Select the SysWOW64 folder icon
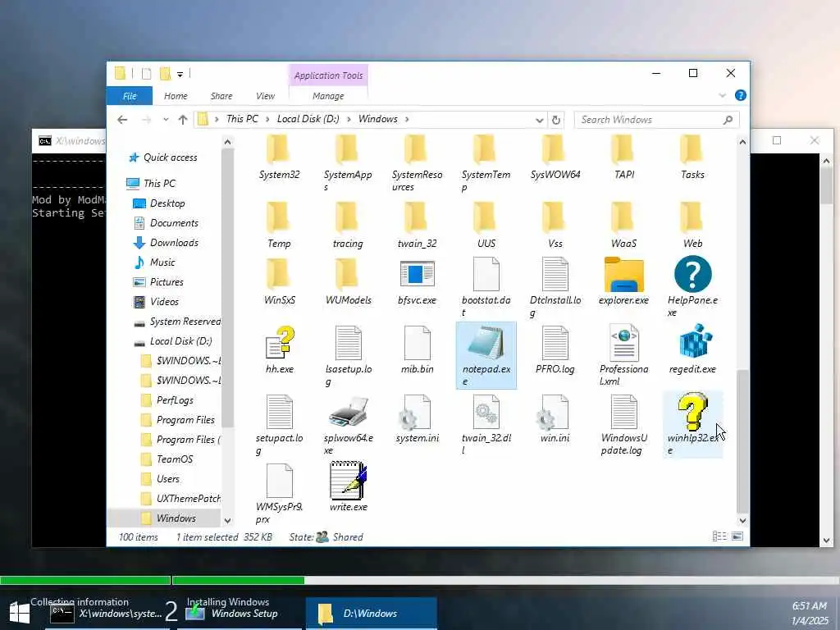840x630 pixels. (x=554, y=149)
